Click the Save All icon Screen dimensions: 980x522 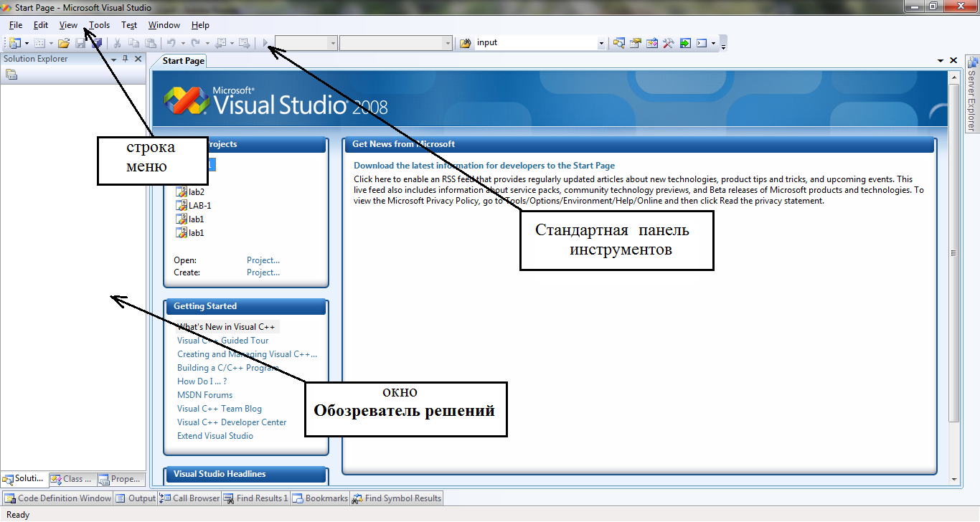pos(96,43)
